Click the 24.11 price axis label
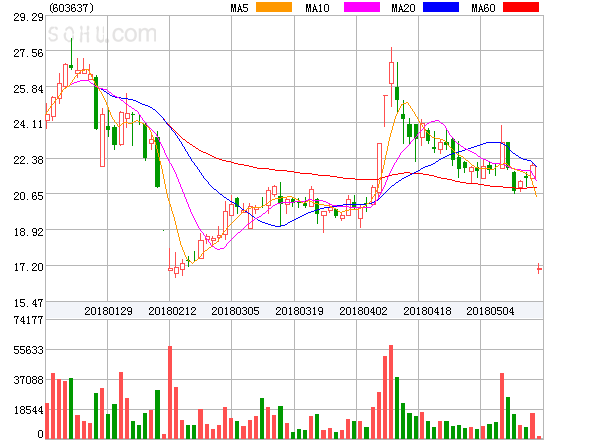This screenshot has width=600, height=440. click(29, 124)
